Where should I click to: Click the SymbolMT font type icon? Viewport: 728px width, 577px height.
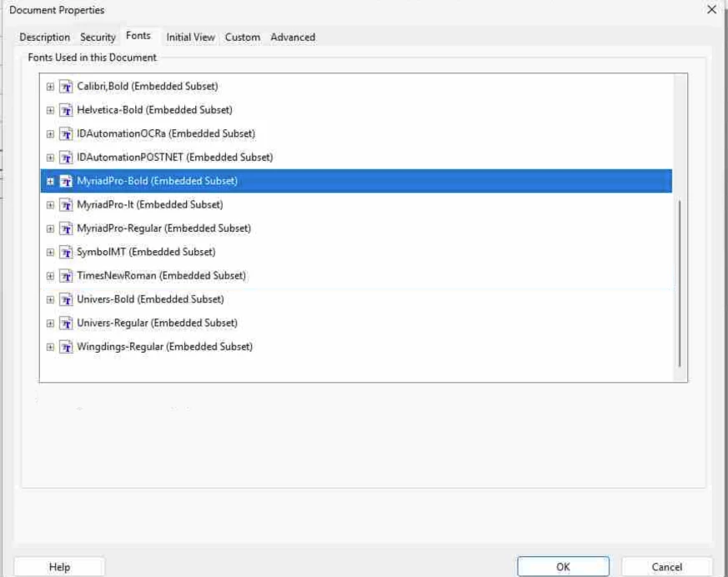pos(66,253)
